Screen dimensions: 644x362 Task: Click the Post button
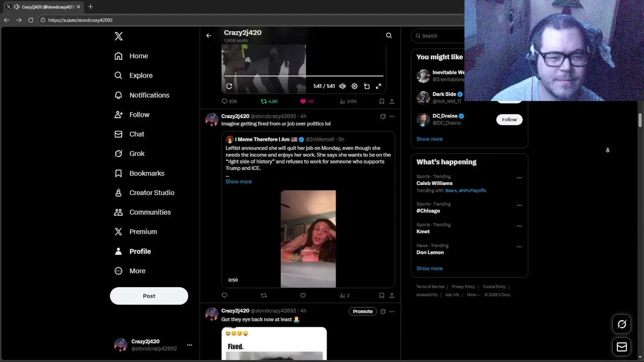pos(149,296)
